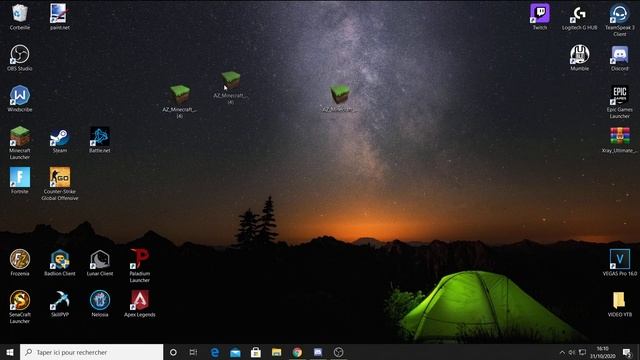
Task: Open the notification action center
Action: [x=627, y=352]
